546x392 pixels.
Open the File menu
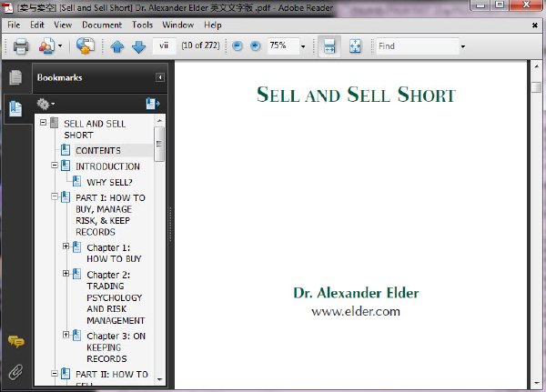14,25
